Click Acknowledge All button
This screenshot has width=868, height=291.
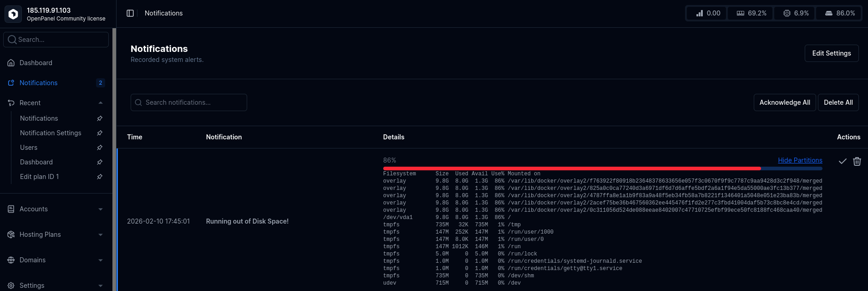tap(785, 102)
